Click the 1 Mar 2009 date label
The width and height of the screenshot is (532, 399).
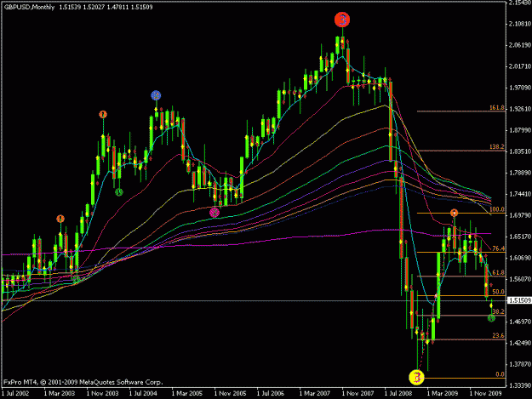[x=443, y=393]
